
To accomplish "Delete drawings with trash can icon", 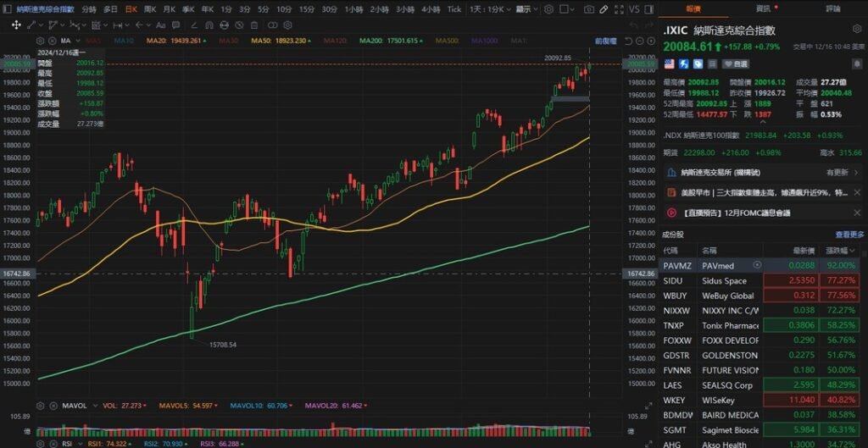I will tap(254, 25).
